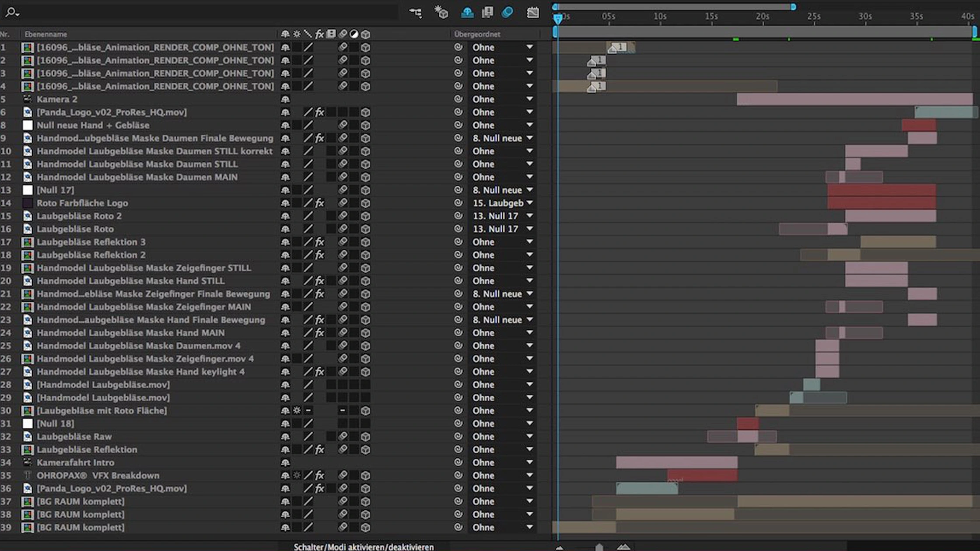Viewport: 980px width, 551px height.
Task: Open parent dropdown for layer 21 Zeigefinger Finale Bewegung
Action: point(502,294)
